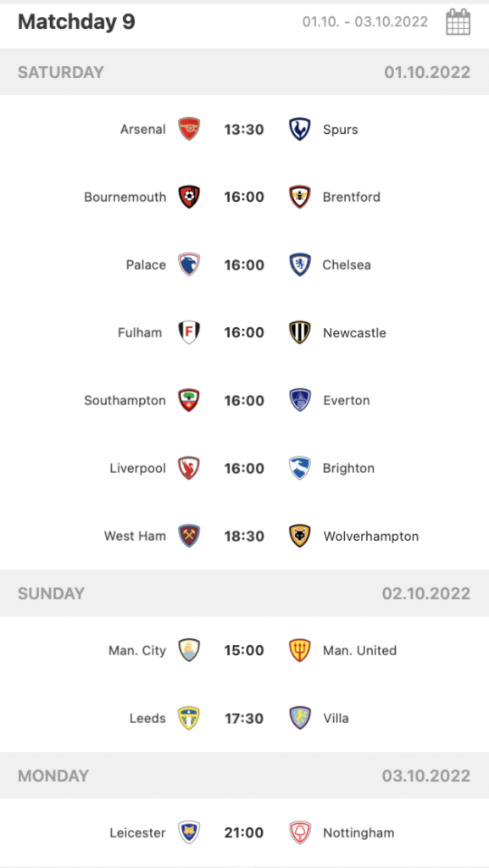Select the Leeds club badge
Viewport: 489px width, 868px height.
point(189,718)
